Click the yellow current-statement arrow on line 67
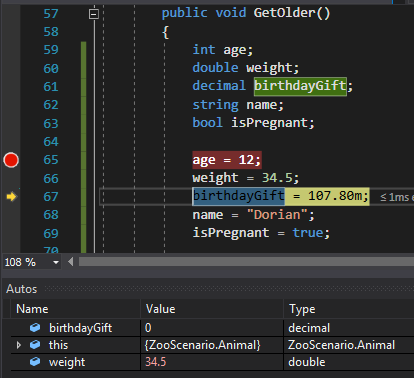The width and height of the screenshot is (414, 378). click(11, 197)
